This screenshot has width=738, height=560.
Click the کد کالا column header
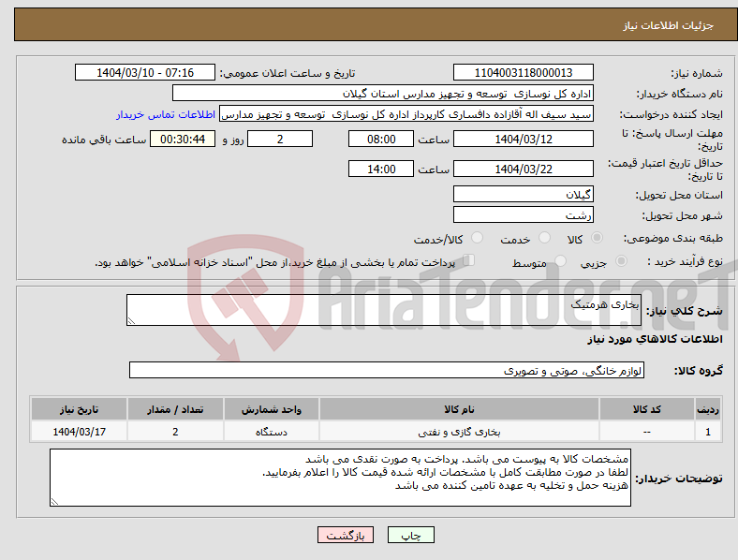pyautogui.click(x=647, y=409)
